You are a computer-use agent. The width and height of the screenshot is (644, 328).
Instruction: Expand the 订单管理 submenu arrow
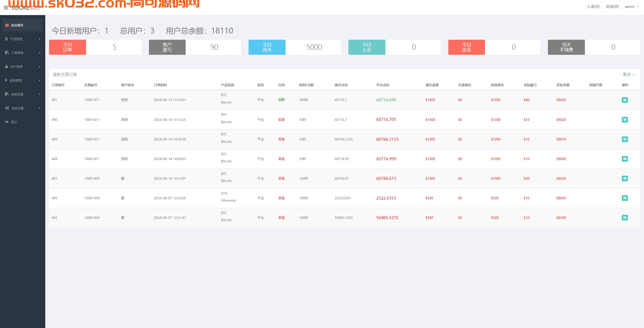tap(39, 53)
